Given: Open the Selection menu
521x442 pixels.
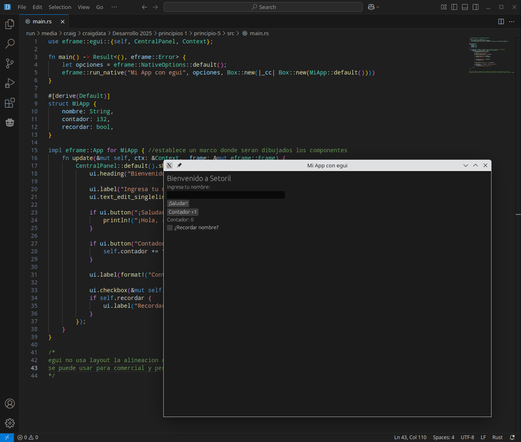Looking at the screenshot, I should click(60, 7).
